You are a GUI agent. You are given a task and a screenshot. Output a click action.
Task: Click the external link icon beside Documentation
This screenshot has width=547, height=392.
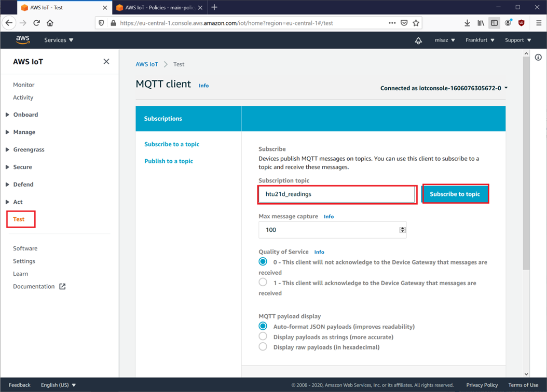point(62,286)
